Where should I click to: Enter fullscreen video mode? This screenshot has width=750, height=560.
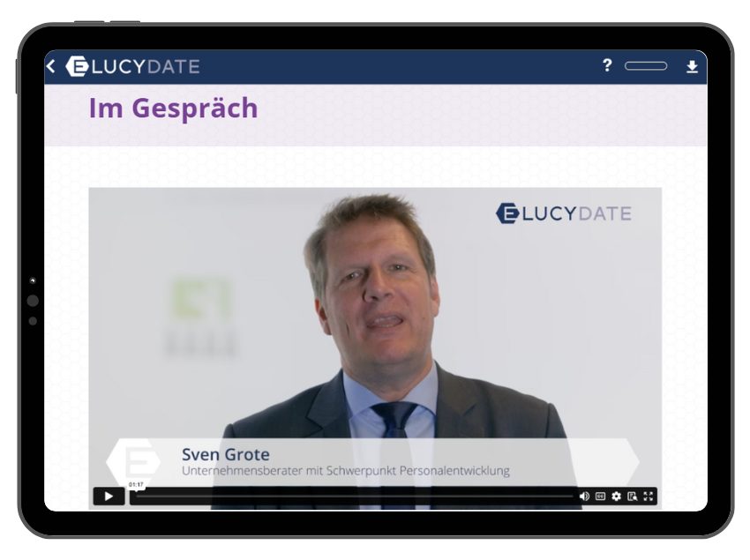click(649, 497)
